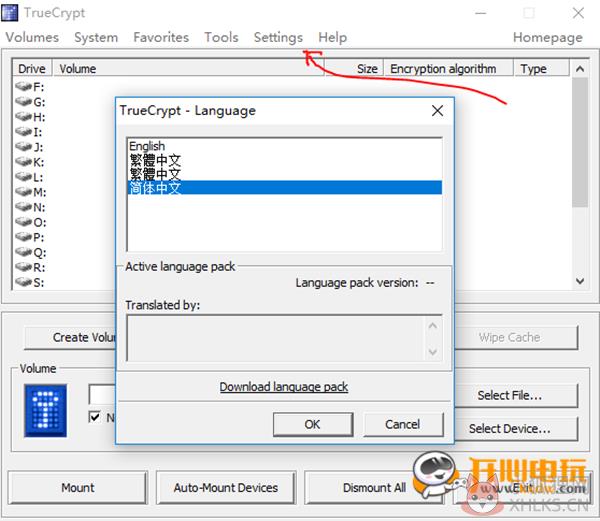The width and height of the screenshot is (600, 521).
Task: Click the L: drive icon
Action: pyautogui.click(x=24, y=177)
